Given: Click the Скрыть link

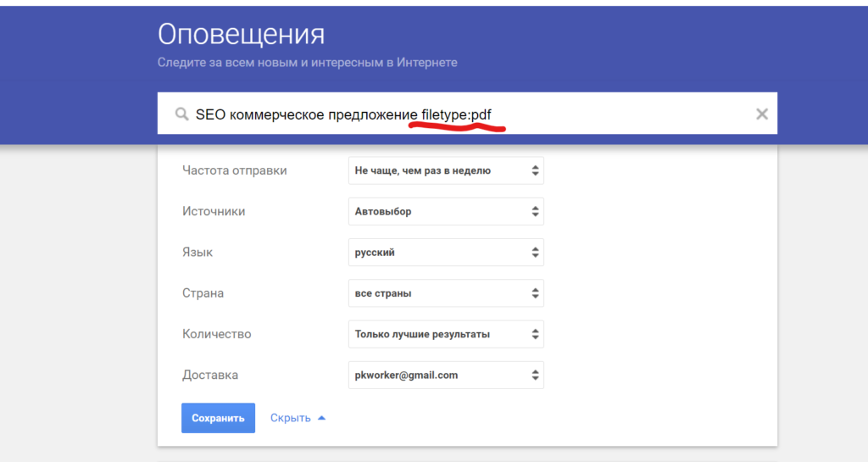Looking at the screenshot, I should coord(290,418).
